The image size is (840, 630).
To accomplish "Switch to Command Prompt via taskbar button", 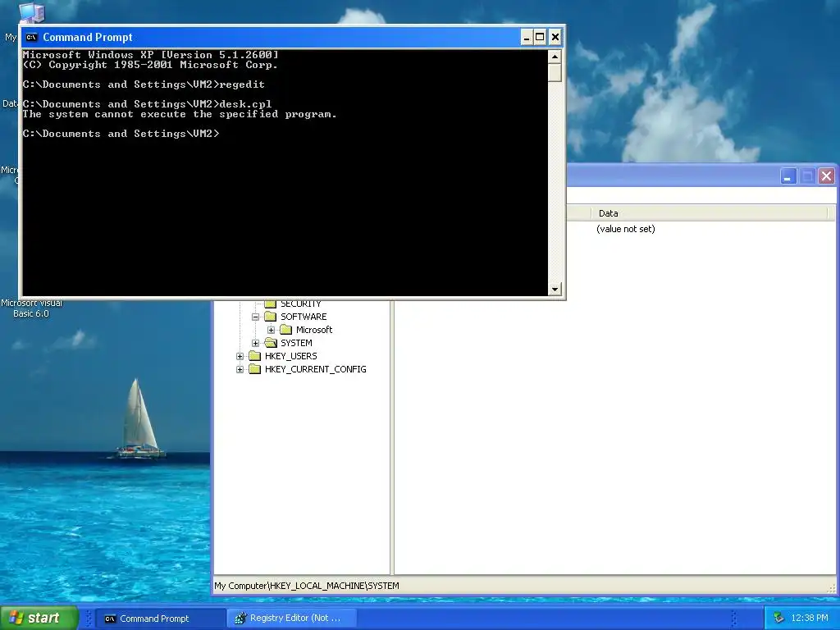I will (x=161, y=619).
